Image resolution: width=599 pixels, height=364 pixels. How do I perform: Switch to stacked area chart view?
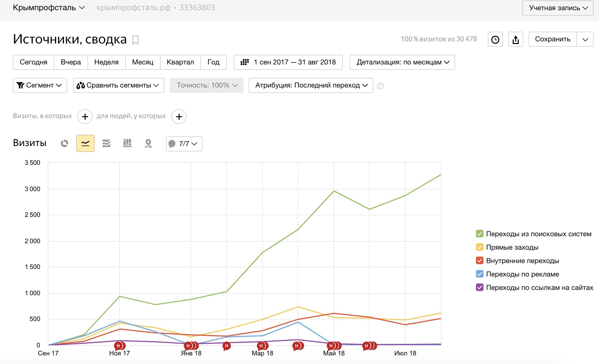[x=106, y=143]
